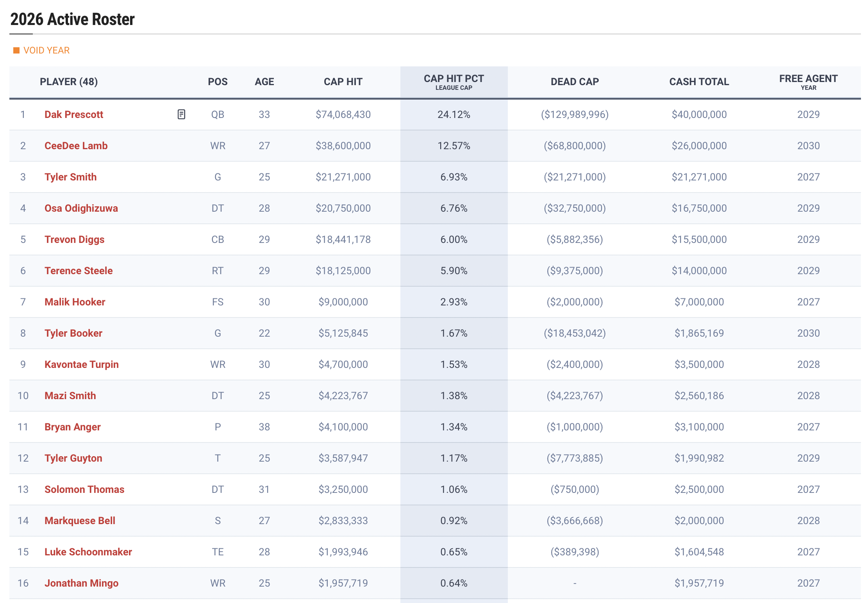Image resolution: width=868 pixels, height=603 pixels.
Task: Sort table by CASH TOTAL header
Action: pyautogui.click(x=699, y=82)
